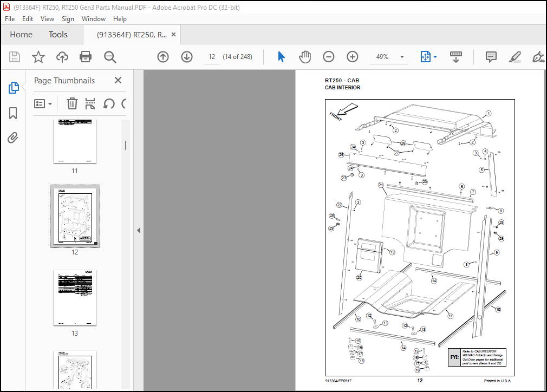Click the page number field showing 12
Screen dimensions: 547x392
212,57
